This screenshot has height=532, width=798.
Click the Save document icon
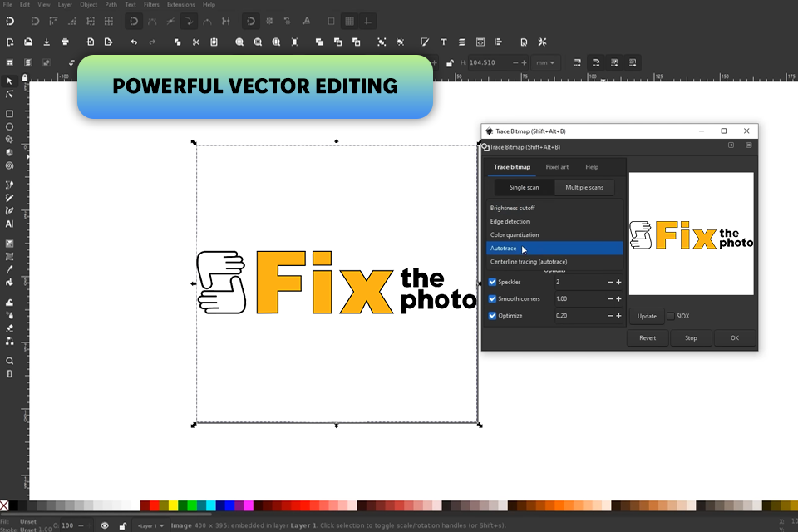pyautogui.click(x=47, y=42)
